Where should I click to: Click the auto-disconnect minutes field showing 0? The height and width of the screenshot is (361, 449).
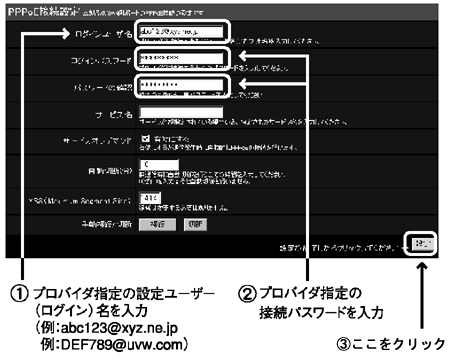click(159, 165)
